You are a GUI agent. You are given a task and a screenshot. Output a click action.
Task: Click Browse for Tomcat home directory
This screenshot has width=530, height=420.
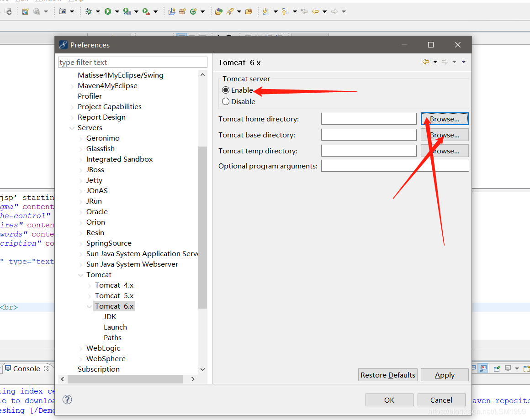tap(445, 119)
